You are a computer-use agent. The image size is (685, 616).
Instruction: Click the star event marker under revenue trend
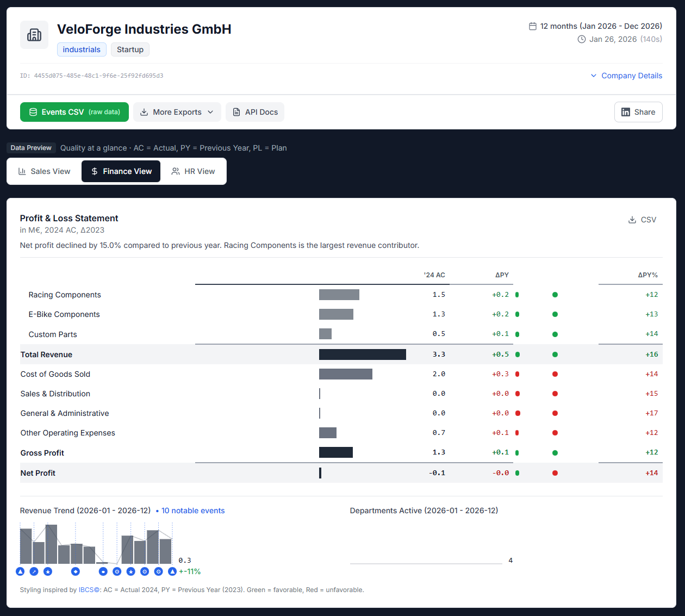click(x=48, y=571)
